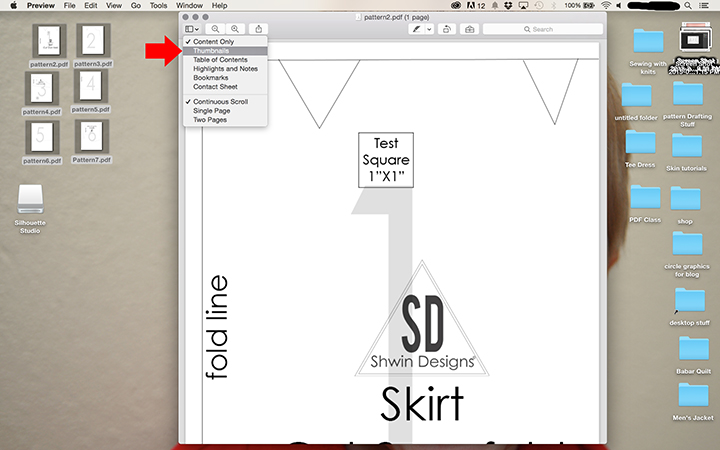Click the zoom out magnifier icon
Image resolution: width=720 pixels, height=450 pixels.
(215, 29)
